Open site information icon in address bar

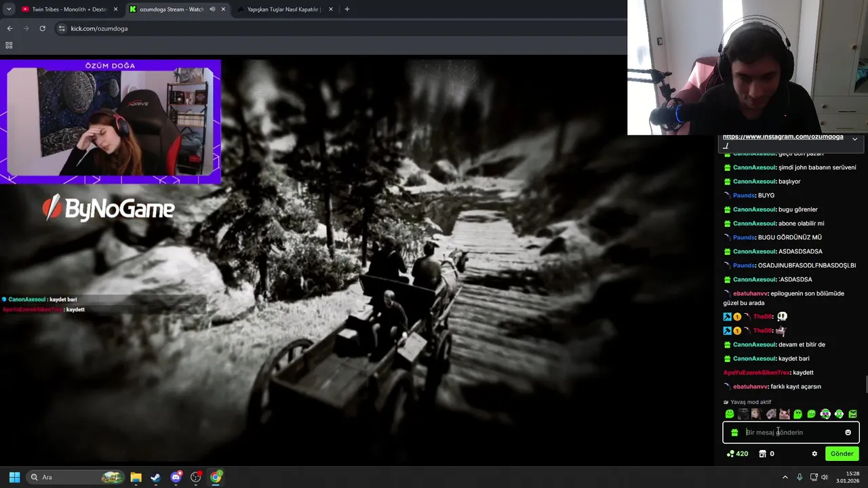click(62, 28)
